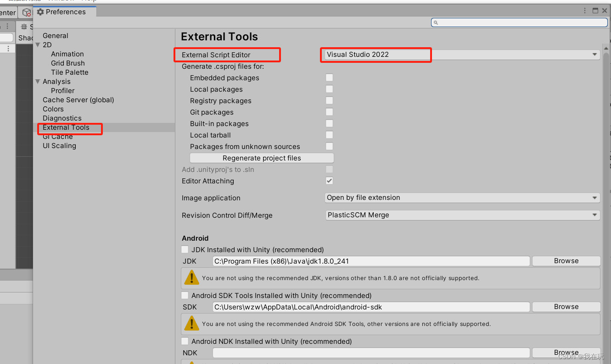Open the External Script Editor dropdown
Screen dimensions: 611x364
point(462,55)
